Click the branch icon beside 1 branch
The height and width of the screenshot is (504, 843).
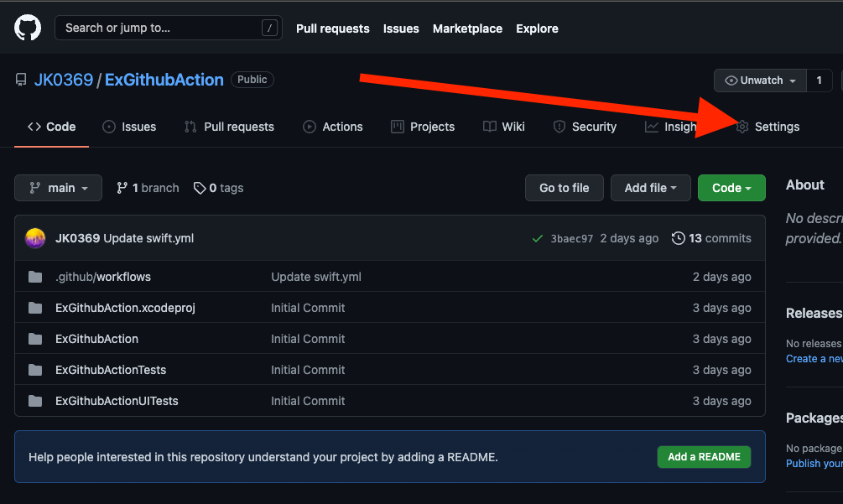click(122, 188)
